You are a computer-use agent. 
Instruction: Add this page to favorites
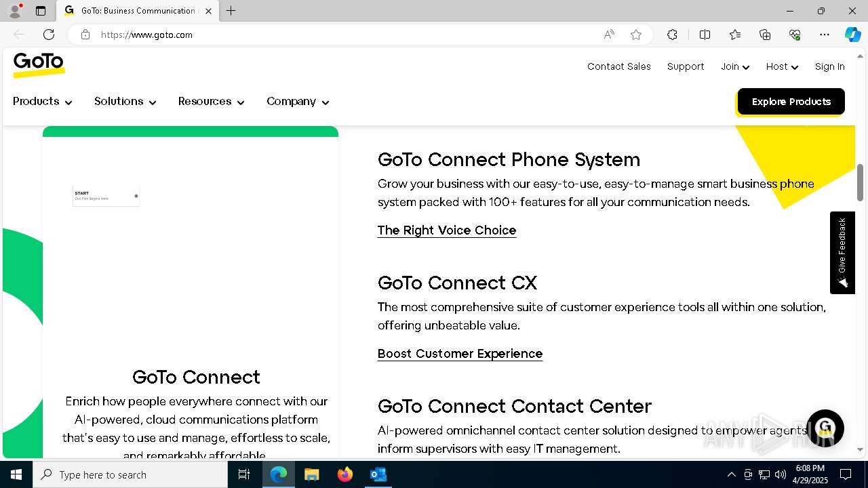[636, 35]
